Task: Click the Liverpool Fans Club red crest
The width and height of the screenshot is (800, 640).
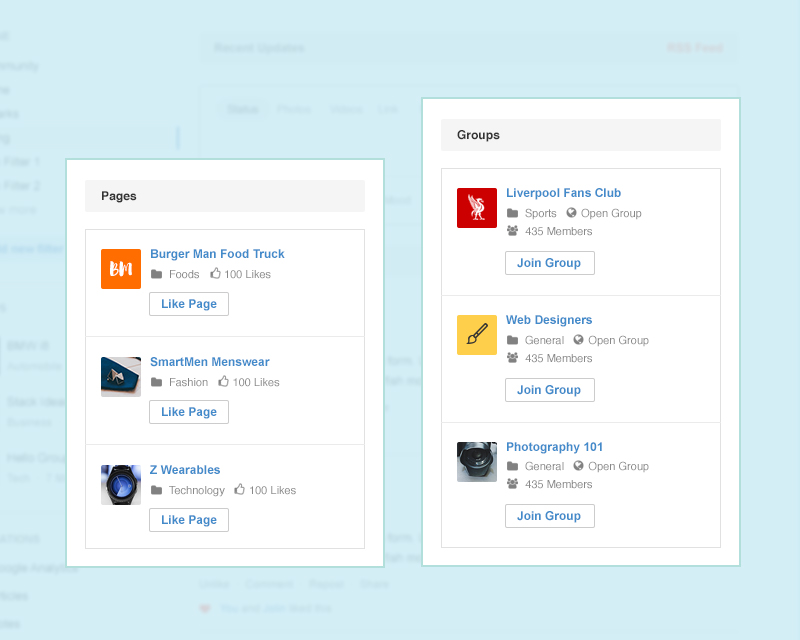Action: (477, 208)
